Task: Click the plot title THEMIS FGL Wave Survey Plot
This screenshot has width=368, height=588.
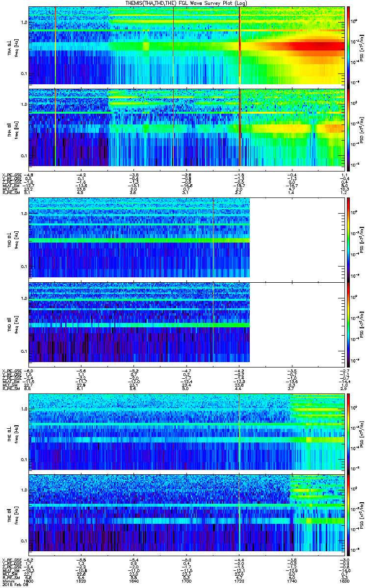Action: coord(186,3)
